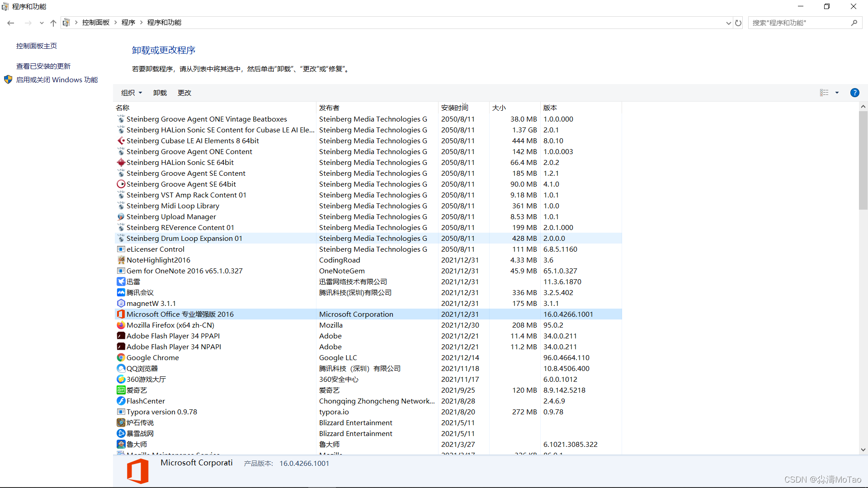Select Steinberg VST Amp Rack Content 01

point(368,195)
